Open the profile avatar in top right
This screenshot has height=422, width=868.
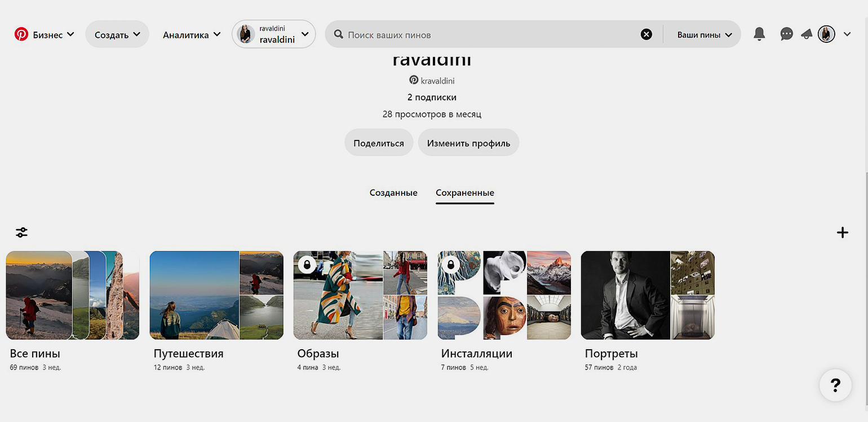coord(826,34)
